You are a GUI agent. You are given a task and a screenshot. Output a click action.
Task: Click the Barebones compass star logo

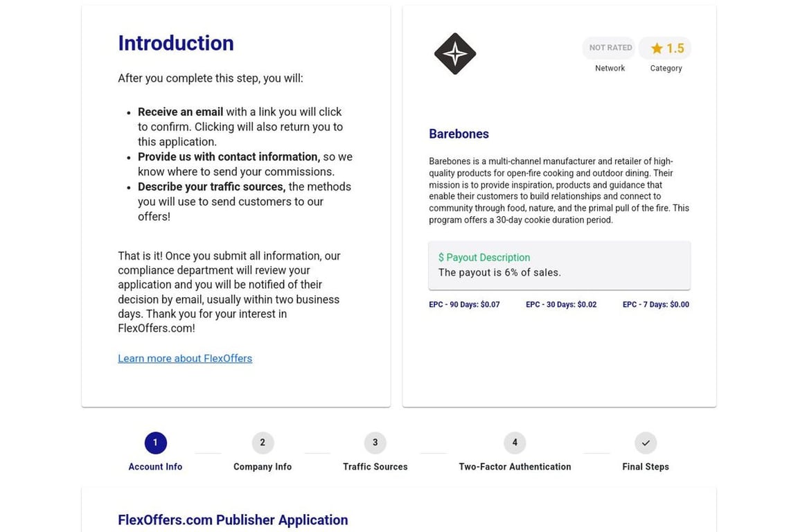pyautogui.click(x=455, y=53)
